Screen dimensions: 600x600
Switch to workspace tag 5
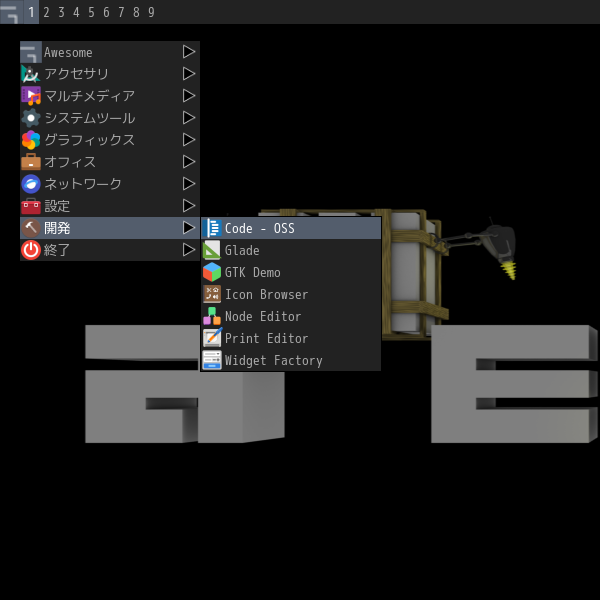[x=91, y=12]
